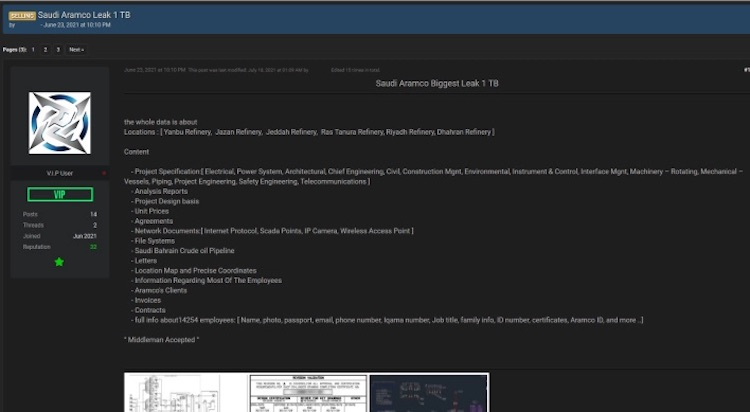Click the Saudi Bahrain Crude oil Pipeline entry
The width and height of the screenshot is (750, 412).
click(183, 251)
